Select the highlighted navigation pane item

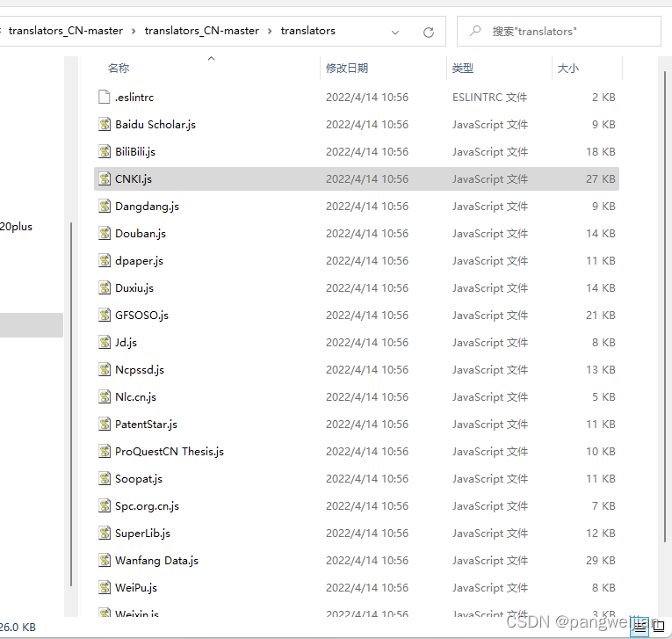click(x=32, y=325)
